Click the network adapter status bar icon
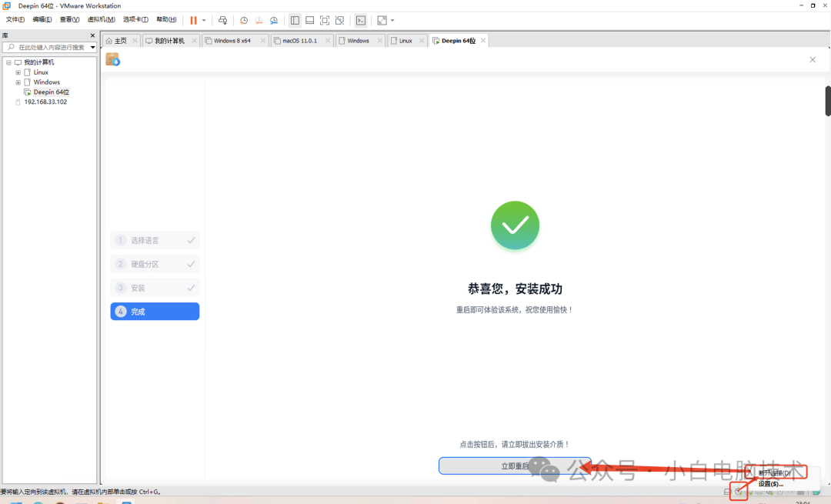 point(749,492)
